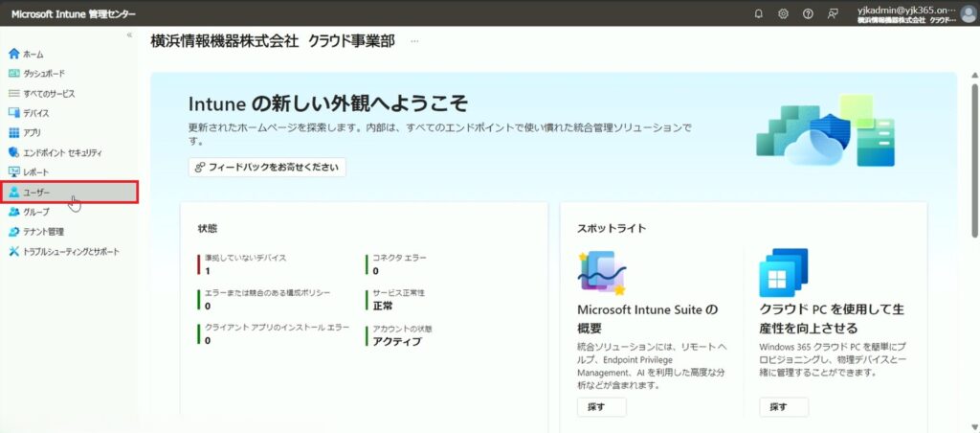
Task: Click 探す under Microsoft Intune Suite
Action: [601, 407]
